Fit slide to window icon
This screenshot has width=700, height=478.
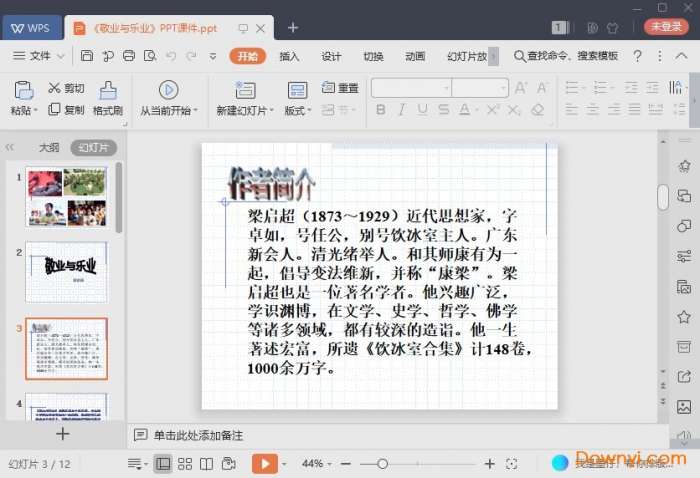click(512, 464)
